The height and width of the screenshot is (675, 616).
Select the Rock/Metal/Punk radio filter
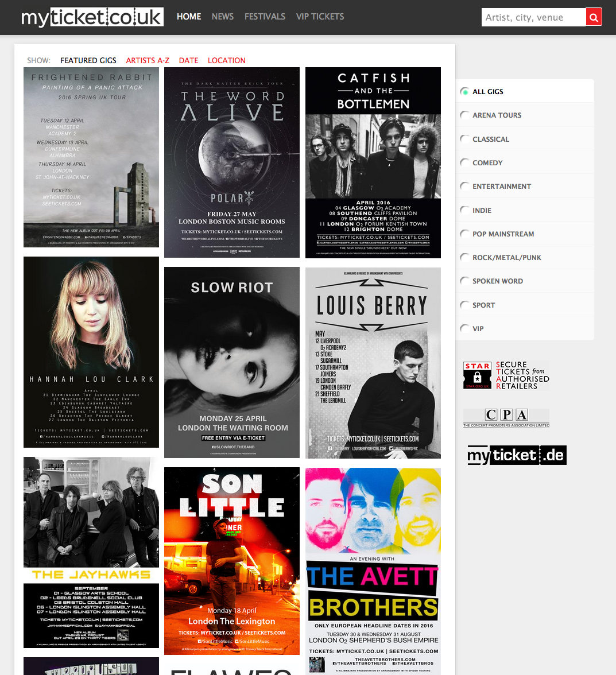point(464,257)
